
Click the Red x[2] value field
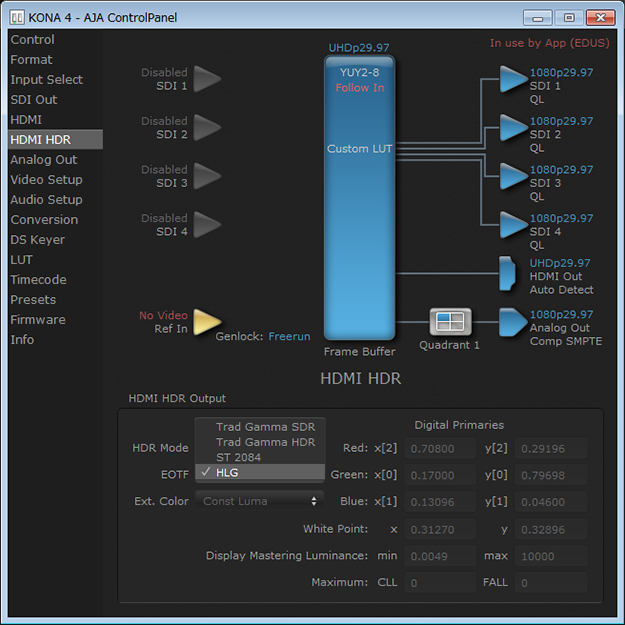point(438,449)
